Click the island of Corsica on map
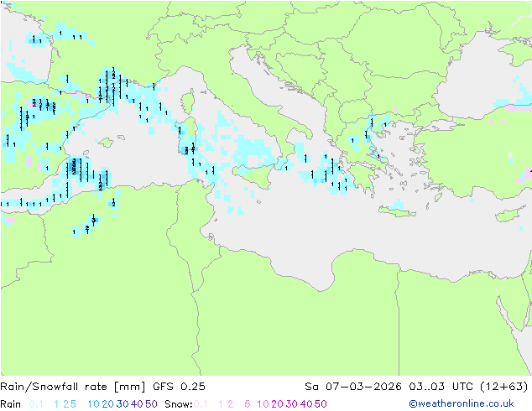The image size is (532, 411). 187,101
